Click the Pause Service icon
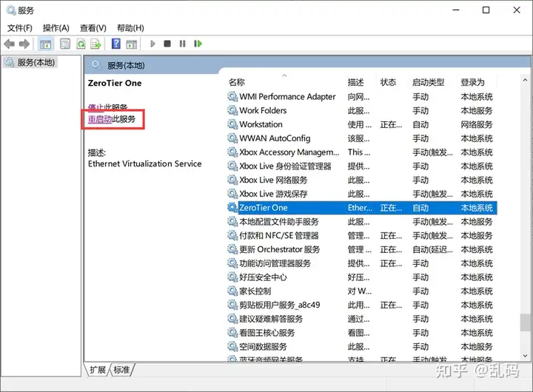533x392 pixels. point(183,44)
